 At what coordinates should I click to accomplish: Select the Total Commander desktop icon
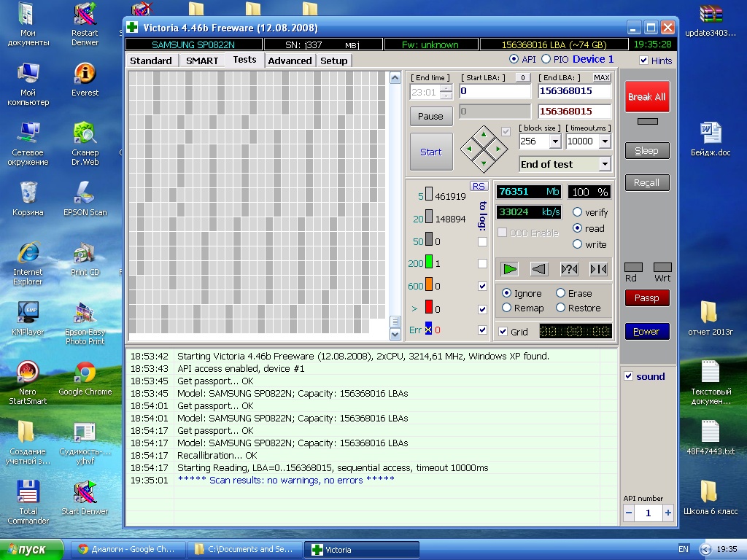[x=28, y=502]
